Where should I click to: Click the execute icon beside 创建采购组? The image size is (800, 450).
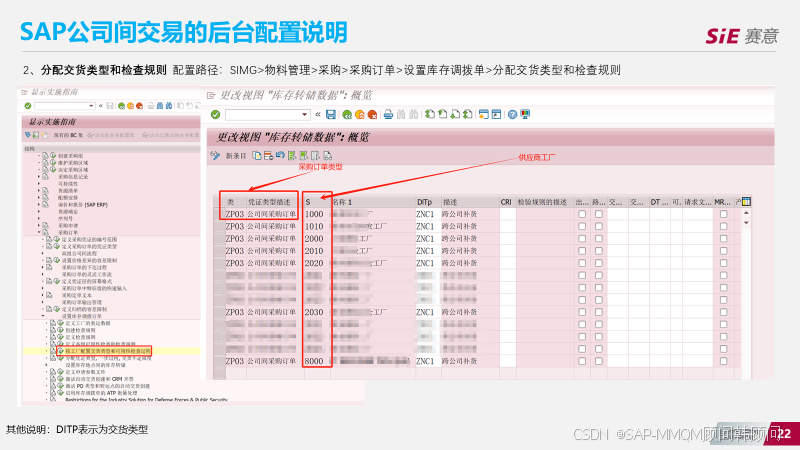click(53, 156)
